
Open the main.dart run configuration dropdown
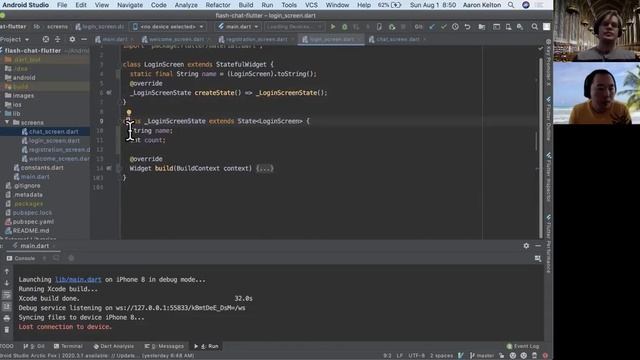tap(238, 27)
